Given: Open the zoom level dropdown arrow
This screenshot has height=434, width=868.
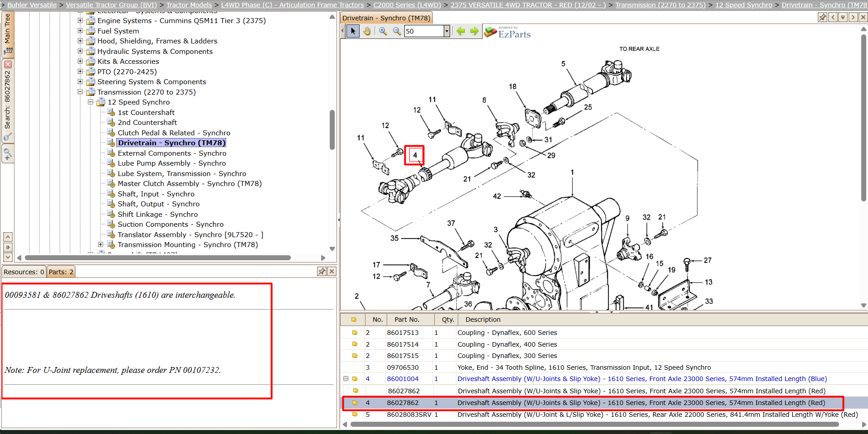Looking at the screenshot, I should pyautogui.click(x=447, y=31).
